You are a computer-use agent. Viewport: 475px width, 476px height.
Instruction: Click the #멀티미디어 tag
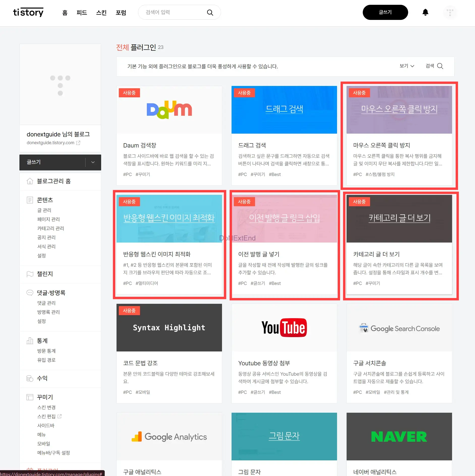tap(147, 283)
